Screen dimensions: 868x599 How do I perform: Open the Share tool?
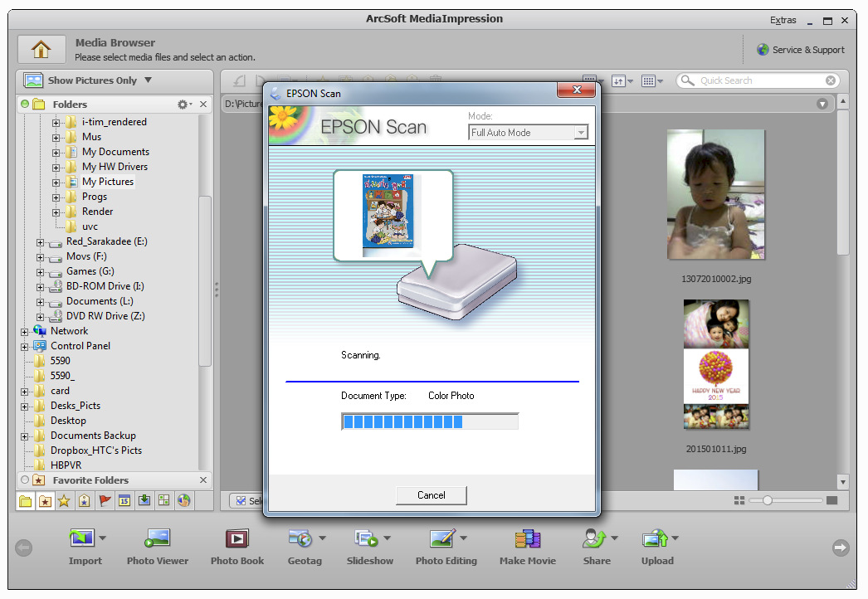coord(597,547)
